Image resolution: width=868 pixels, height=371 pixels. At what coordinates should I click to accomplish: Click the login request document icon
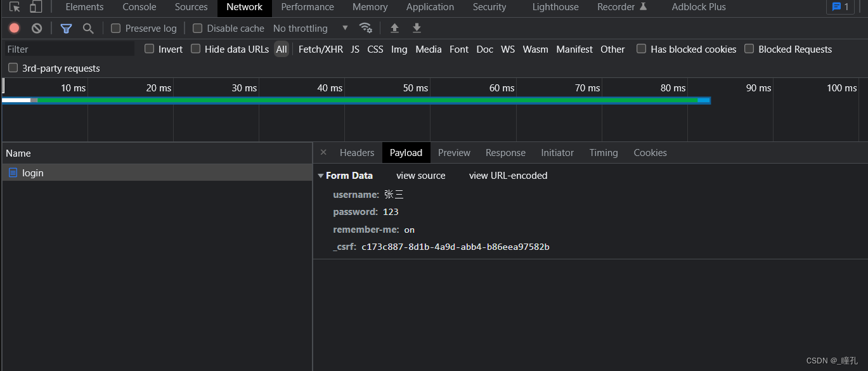coord(13,172)
